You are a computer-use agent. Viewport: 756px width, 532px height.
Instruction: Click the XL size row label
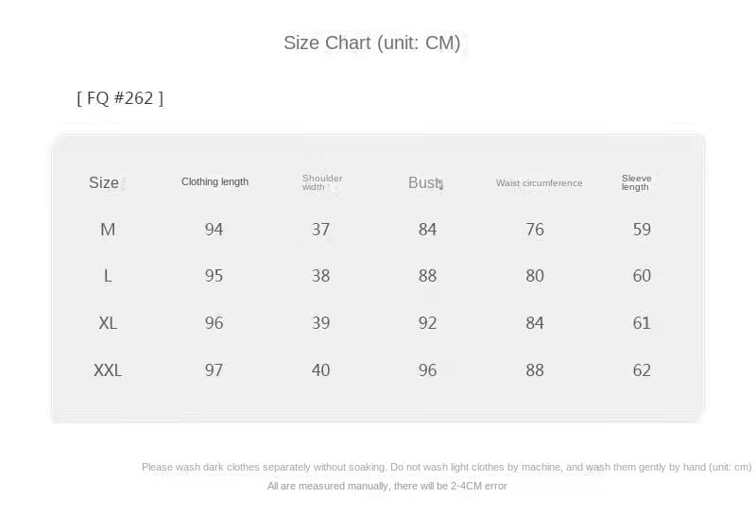point(108,323)
